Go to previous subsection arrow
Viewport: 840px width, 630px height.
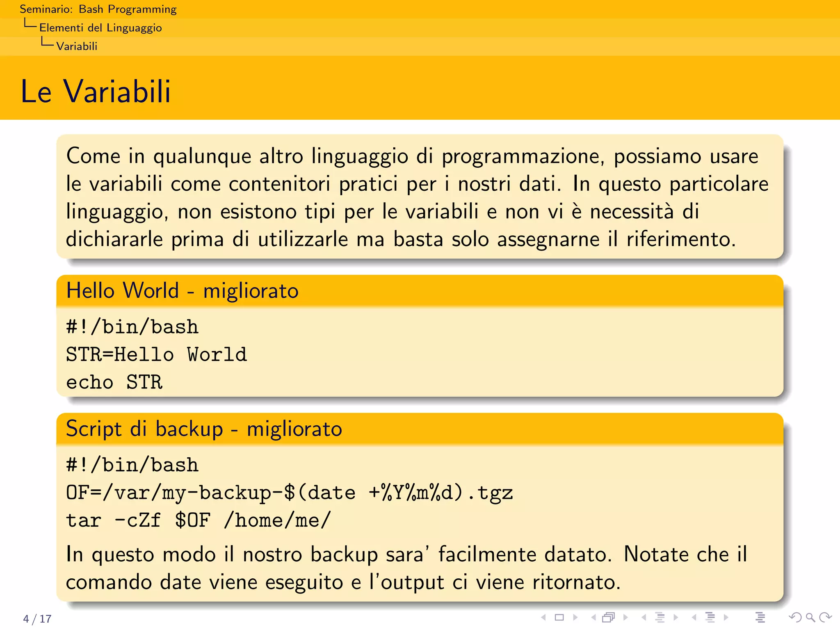click(644, 617)
